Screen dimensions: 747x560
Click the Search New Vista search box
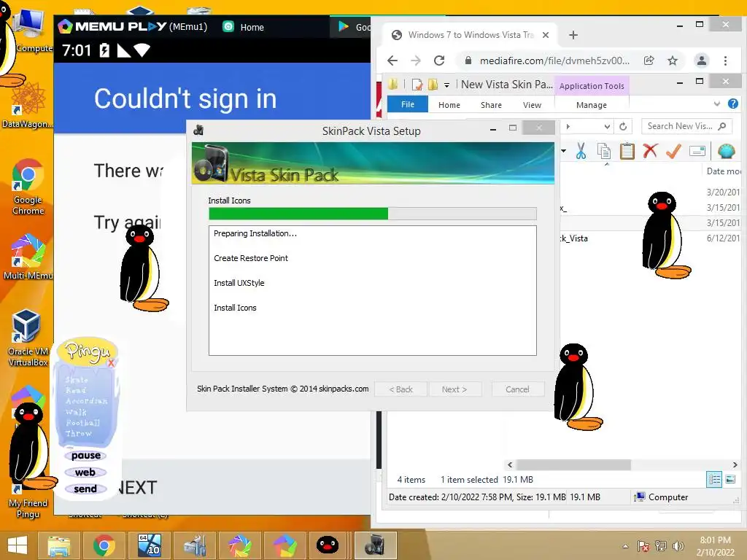[686, 126]
